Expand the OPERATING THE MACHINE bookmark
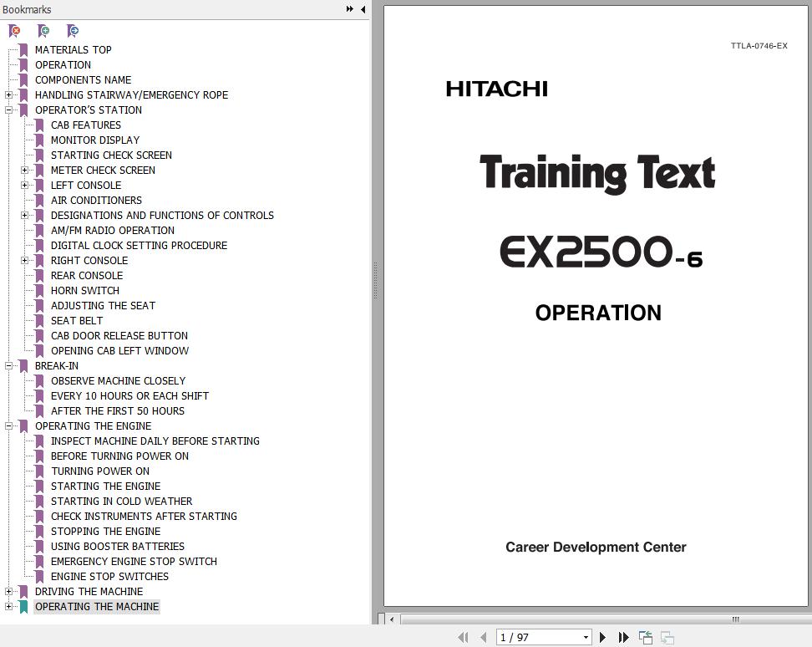 8,606
